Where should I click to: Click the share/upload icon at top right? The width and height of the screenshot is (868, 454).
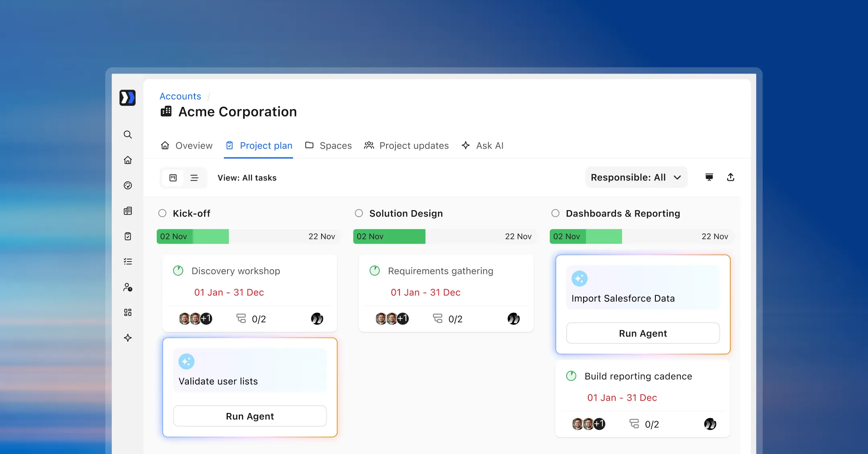[x=731, y=177]
